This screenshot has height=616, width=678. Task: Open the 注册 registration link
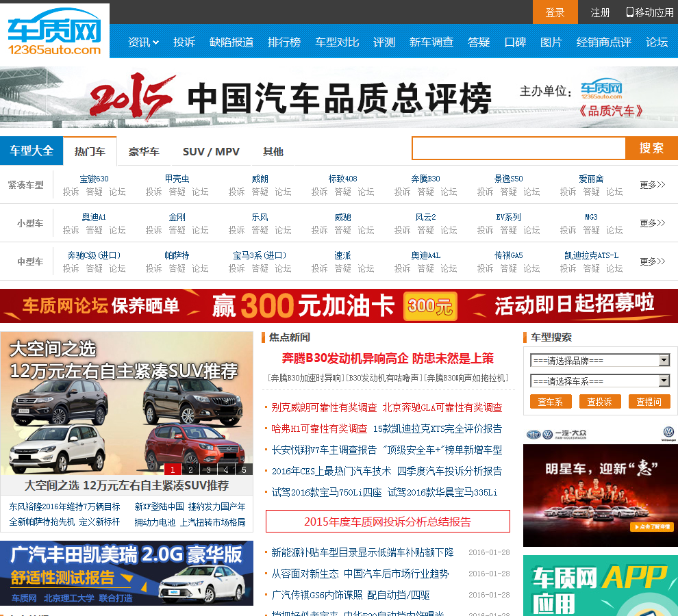coord(600,12)
